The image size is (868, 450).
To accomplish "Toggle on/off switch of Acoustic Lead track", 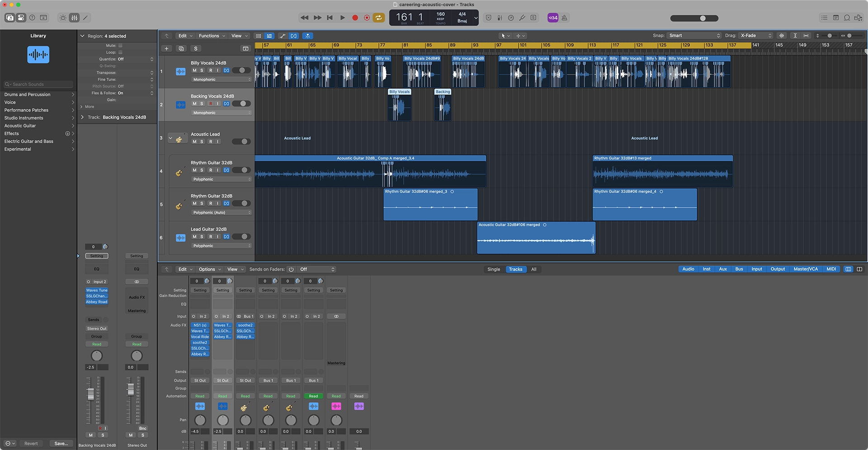I will pyautogui.click(x=241, y=142).
